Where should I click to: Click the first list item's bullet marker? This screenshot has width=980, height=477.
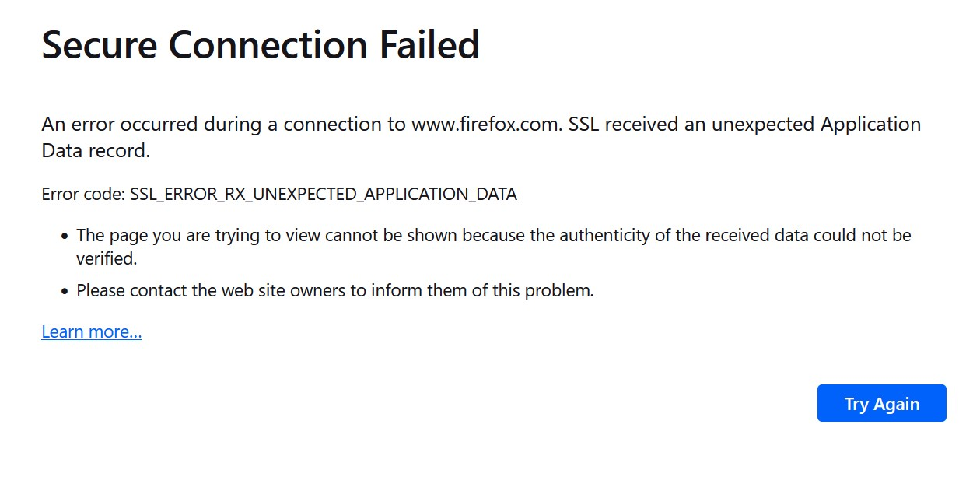(65, 236)
